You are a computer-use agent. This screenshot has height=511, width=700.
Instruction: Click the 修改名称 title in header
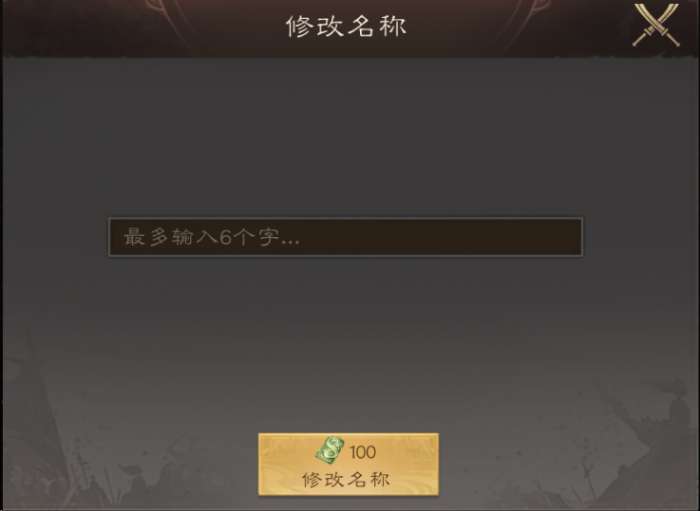click(x=346, y=26)
